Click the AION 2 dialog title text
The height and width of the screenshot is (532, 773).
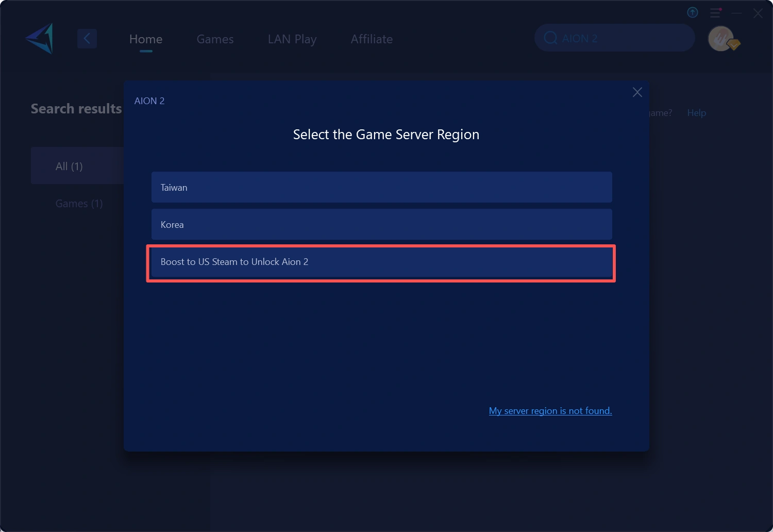[149, 101]
